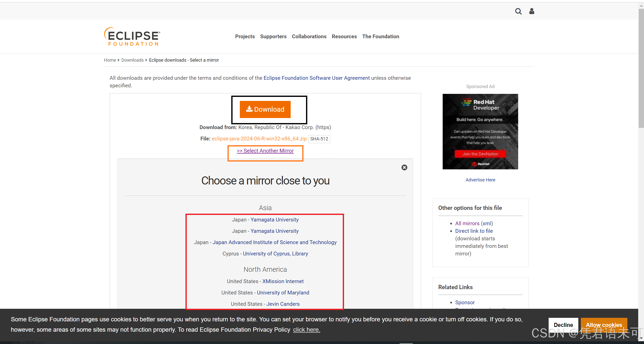Open the user account icon
This screenshot has width=644, height=344.
[532, 11]
